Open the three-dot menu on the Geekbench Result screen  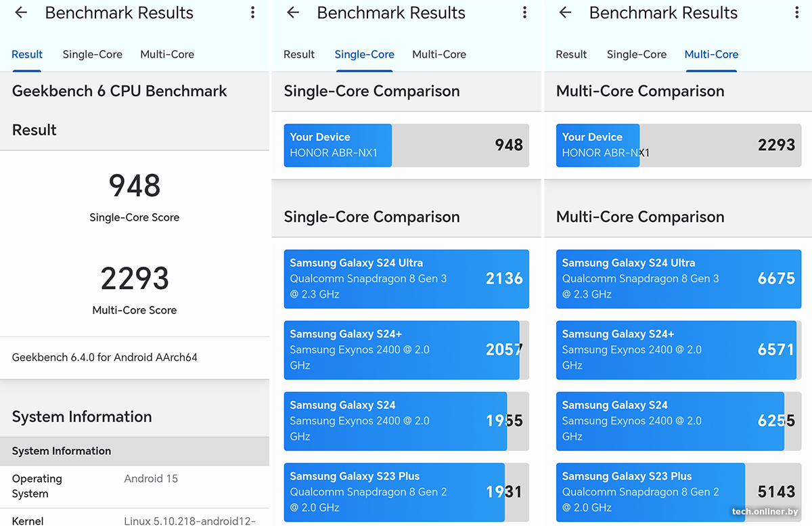252,13
